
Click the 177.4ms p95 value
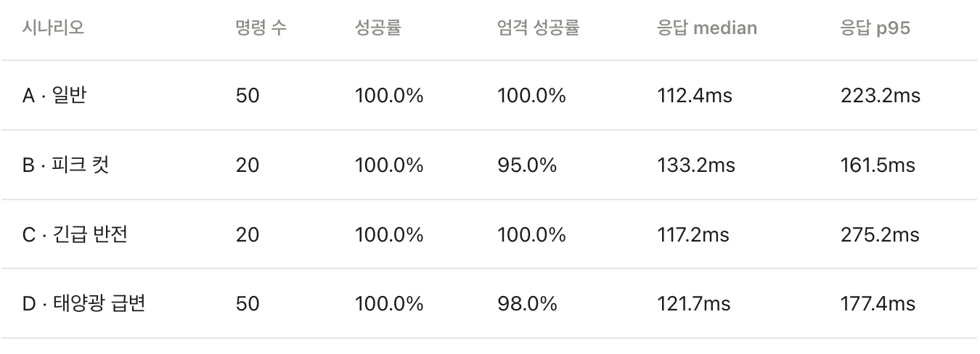coord(878,304)
